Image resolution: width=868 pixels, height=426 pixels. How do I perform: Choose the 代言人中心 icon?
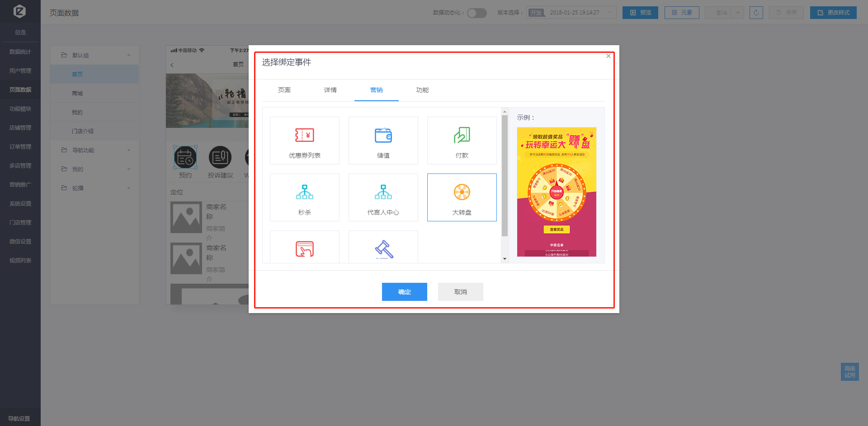tap(383, 192)
